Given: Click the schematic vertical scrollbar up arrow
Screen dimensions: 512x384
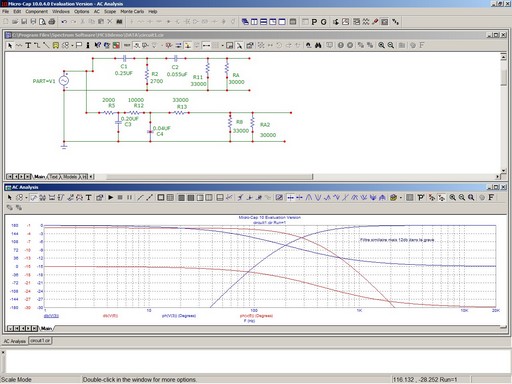Looking at the screenshot, I should [x=503, y=57].
